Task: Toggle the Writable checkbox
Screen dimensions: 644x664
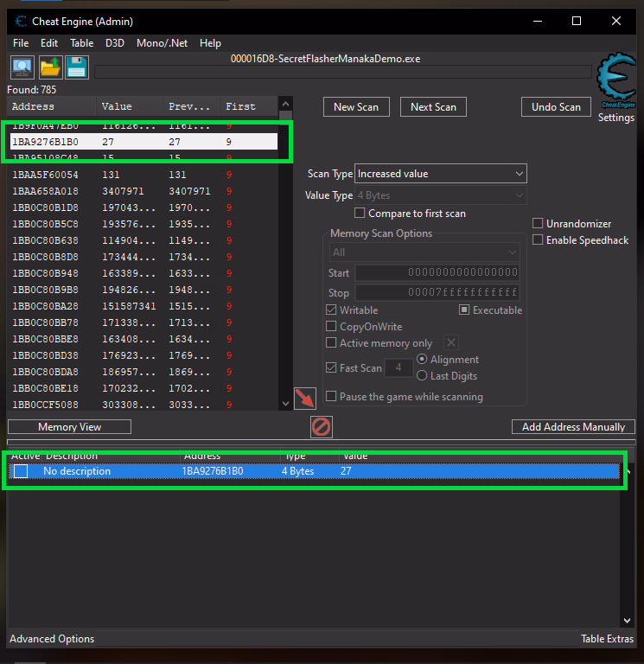Action: pyautogui.click(x=331, y=310)
